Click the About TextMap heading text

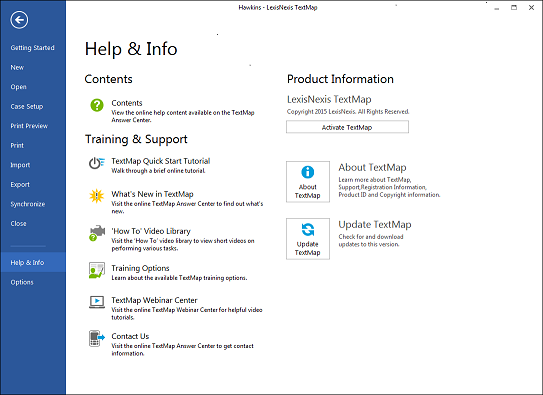(372, 168)
